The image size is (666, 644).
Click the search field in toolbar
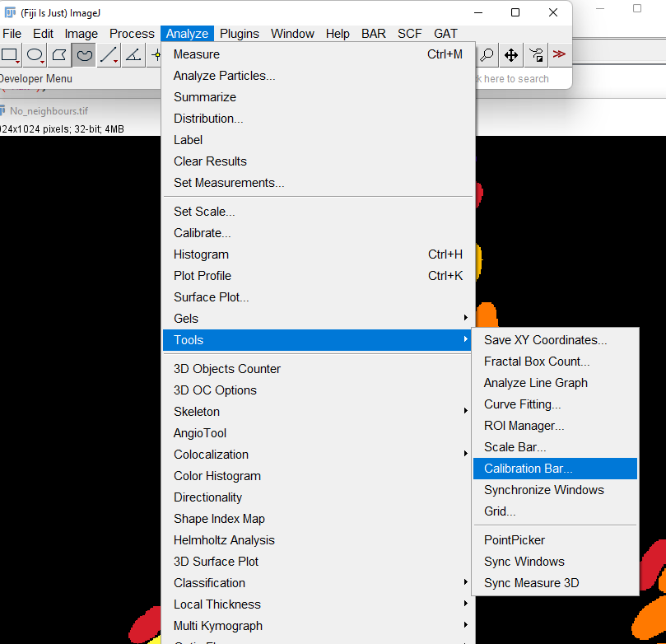coord(515,79)
